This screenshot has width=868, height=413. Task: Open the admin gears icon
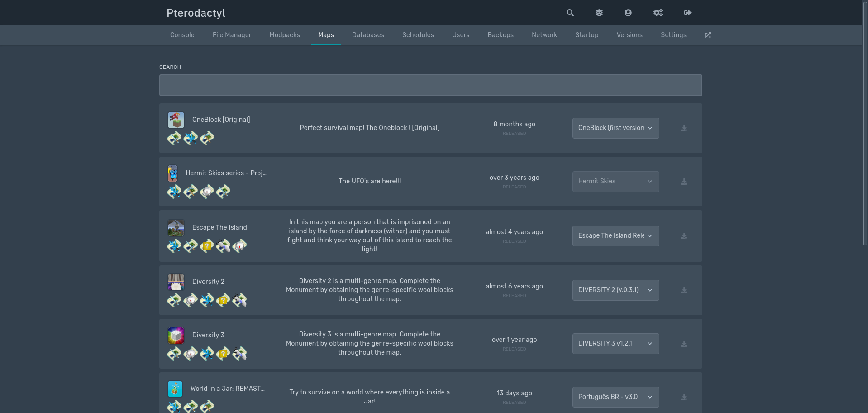pos(658,13)
